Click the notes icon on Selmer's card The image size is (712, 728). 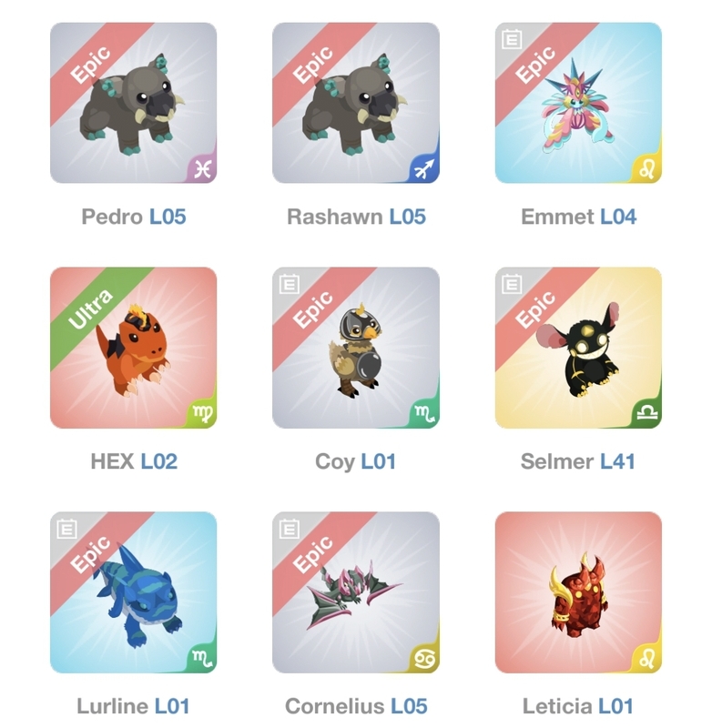click(x=512, y=284)
